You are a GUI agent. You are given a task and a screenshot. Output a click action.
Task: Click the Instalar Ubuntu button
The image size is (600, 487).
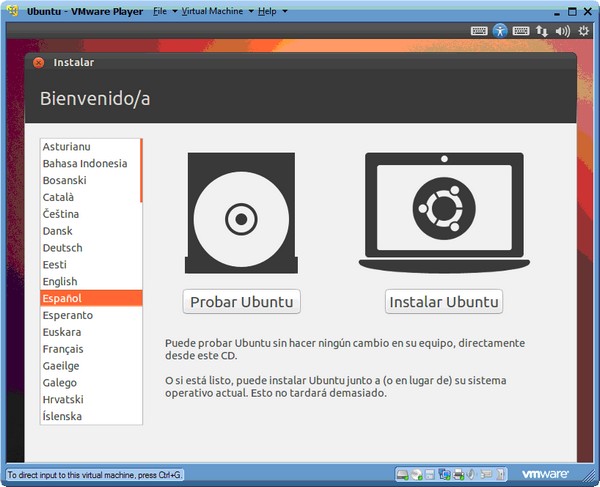(x=444, y=302)
